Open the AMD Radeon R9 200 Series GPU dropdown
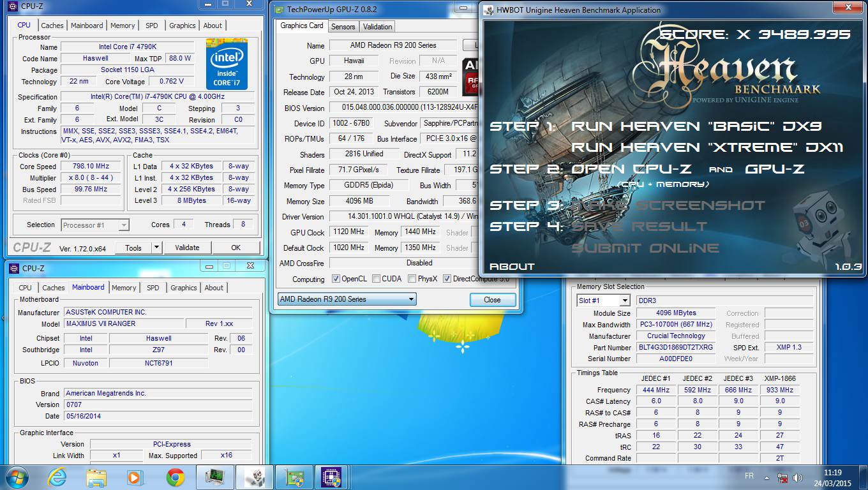Image resolution: width=868 pixels, height=490 pixels. pos(347,299)
